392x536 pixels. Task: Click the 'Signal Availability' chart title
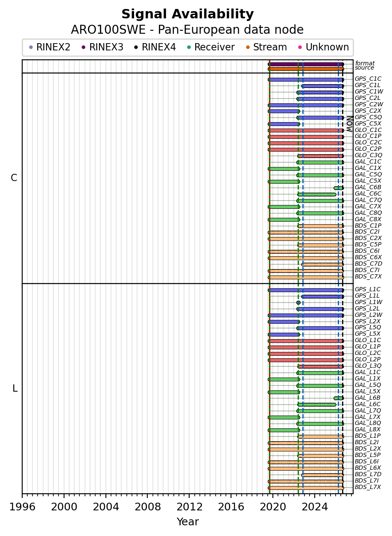click(187, 15)
